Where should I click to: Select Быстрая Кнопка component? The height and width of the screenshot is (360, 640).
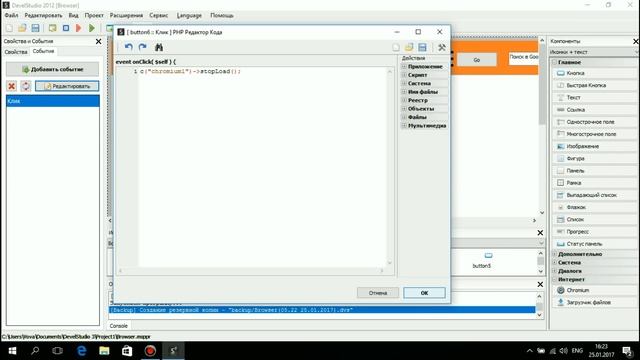pos(594,85)
